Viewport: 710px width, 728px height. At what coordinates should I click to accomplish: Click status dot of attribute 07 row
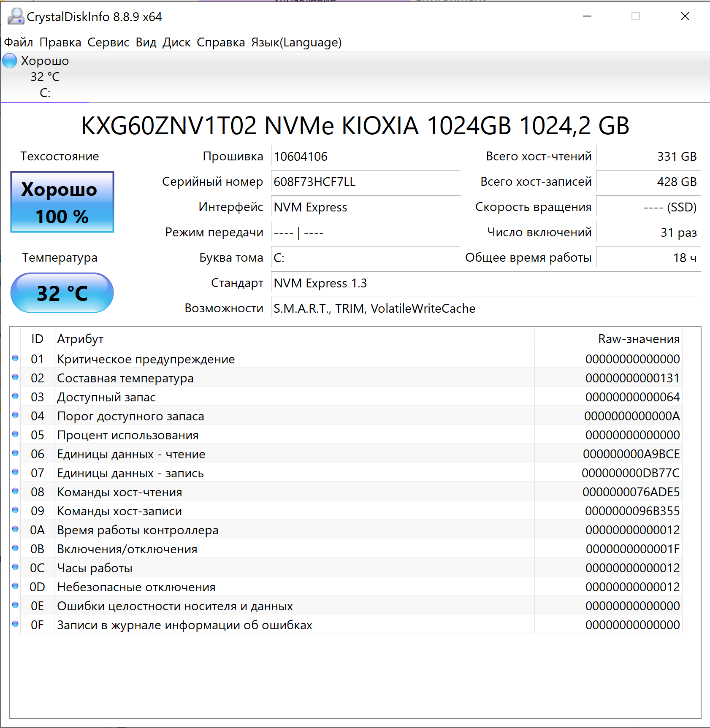[x=15, y=472]
